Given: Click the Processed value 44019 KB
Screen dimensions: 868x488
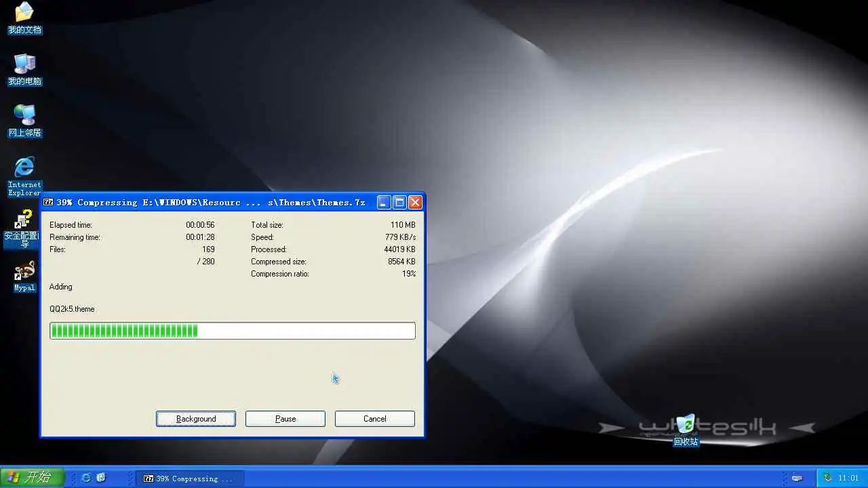Looking at the screenshot, I should click(399, 249).
